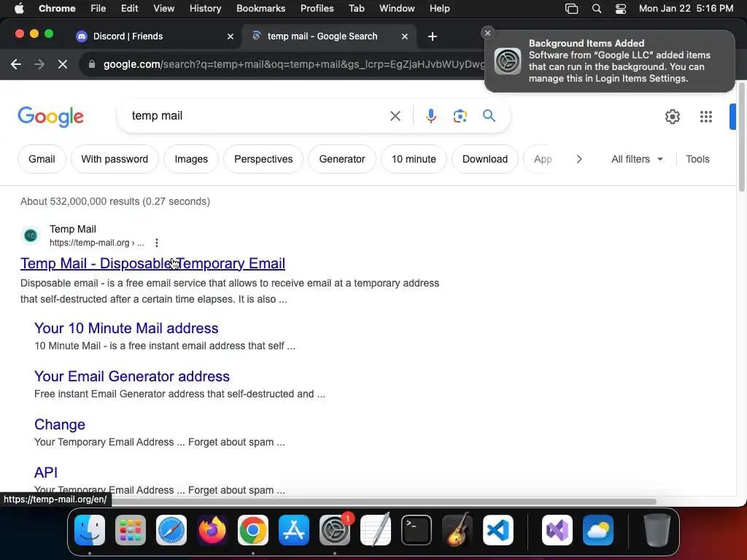Screen dimensions: 747x560
Task: Click the blue magnifier search button
Action: [x=489, y=116]
